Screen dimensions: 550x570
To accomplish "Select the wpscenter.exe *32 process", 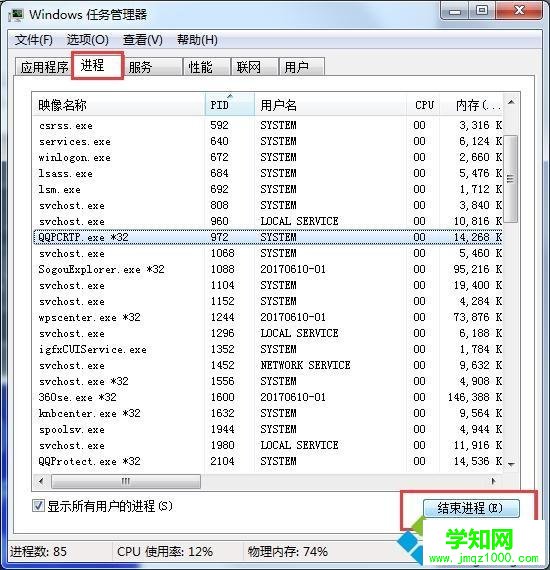I will 268,317.
